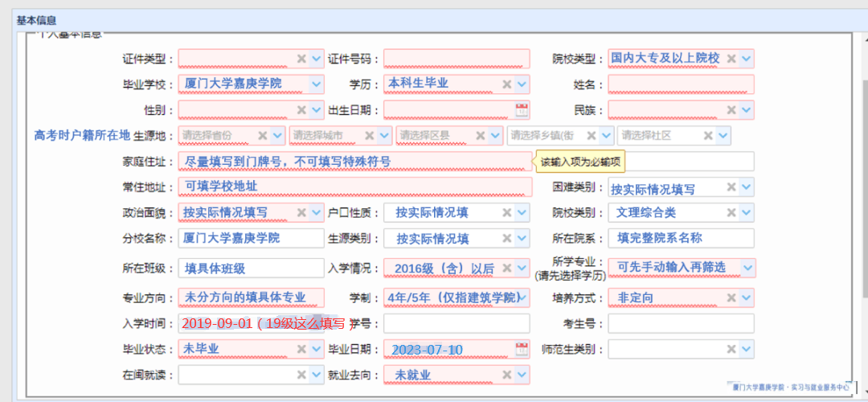The width and height of the screenshot is (868, 402).
Task: Open the 入学情况 dropdown arrow
Action: coord(522,268)
